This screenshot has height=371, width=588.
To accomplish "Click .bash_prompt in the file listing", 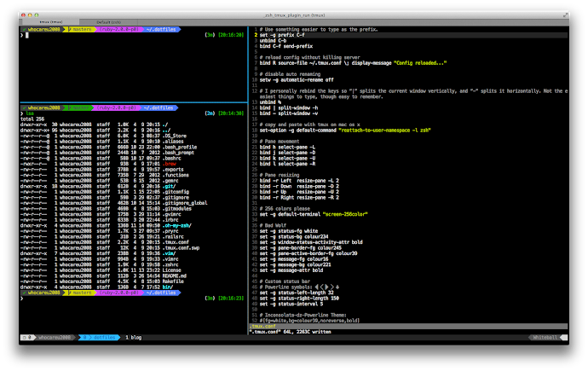I will tap(178, 153).
